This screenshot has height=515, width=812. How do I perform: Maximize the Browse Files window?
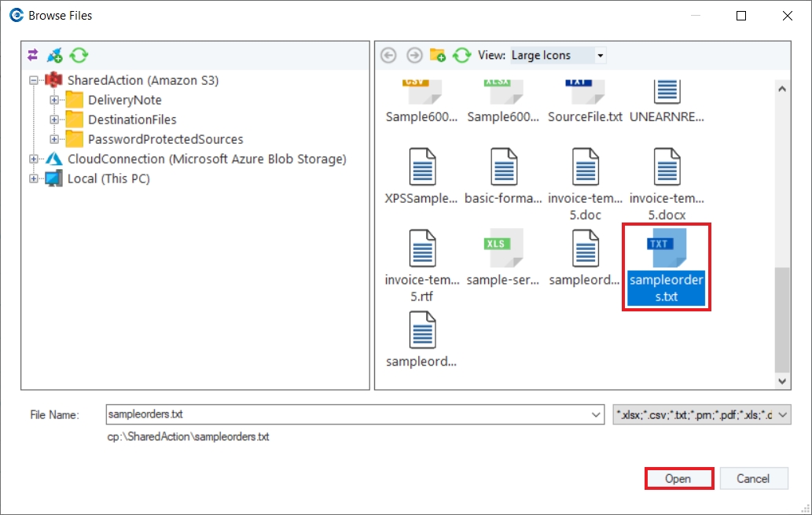[741, 16]
